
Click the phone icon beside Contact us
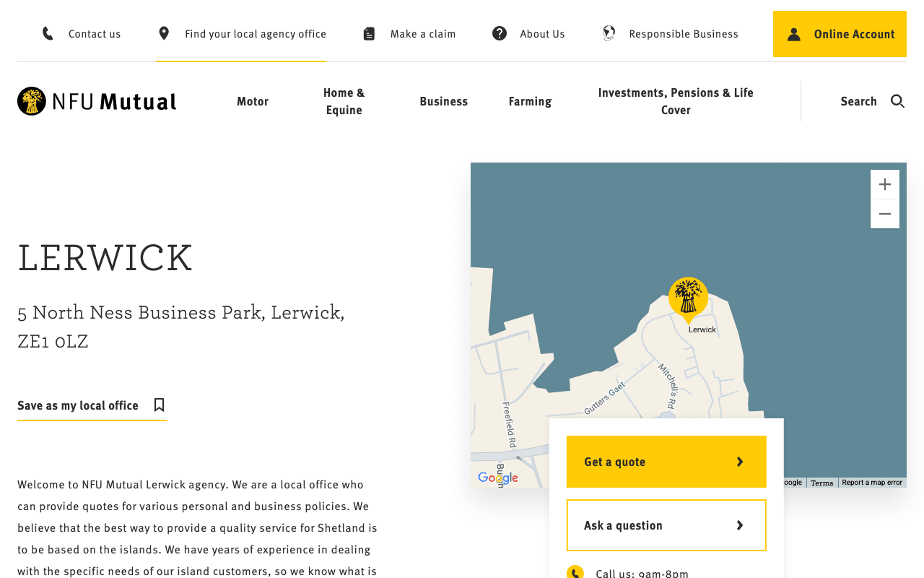[48, 33]
